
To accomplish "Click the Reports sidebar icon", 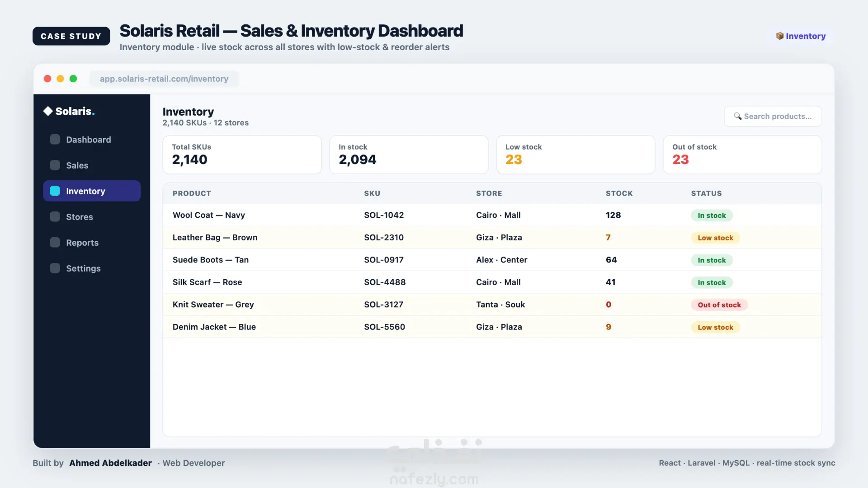I will (55, 243).
